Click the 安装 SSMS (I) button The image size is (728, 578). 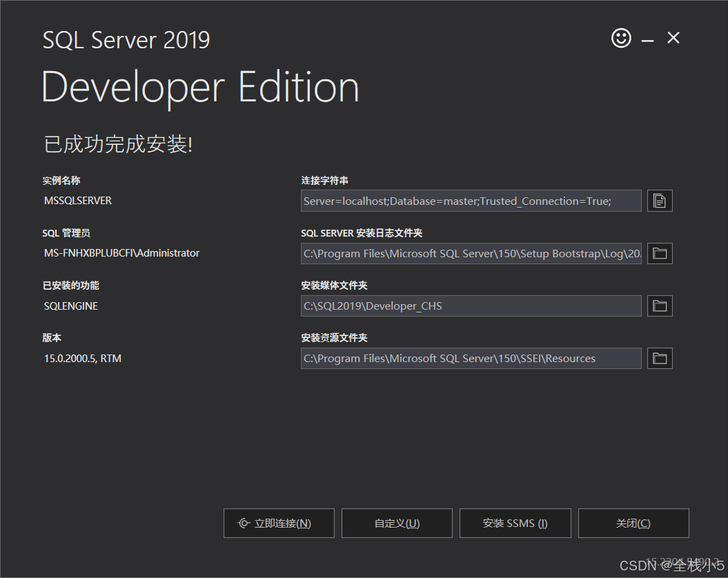(515, 524)
